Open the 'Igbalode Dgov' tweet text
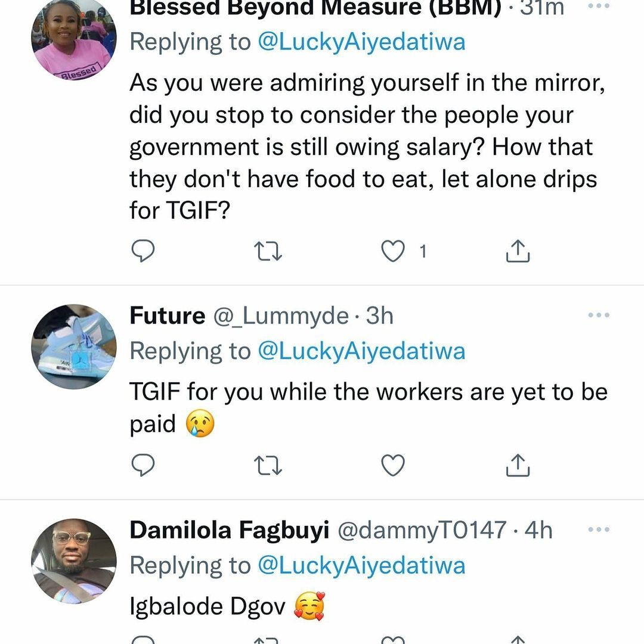Viewport: 644px width, 644px height. tap(209, 606)
